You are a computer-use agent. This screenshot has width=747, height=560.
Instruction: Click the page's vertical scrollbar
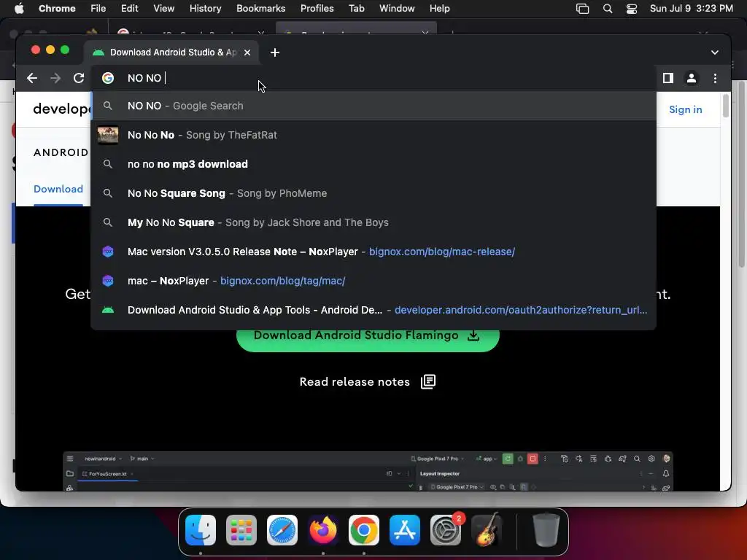[x=726, y=106]
